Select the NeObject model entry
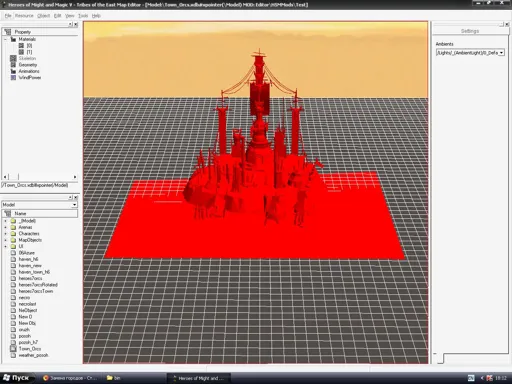Viewport: 512px width, 384px height. pos(28,310)
